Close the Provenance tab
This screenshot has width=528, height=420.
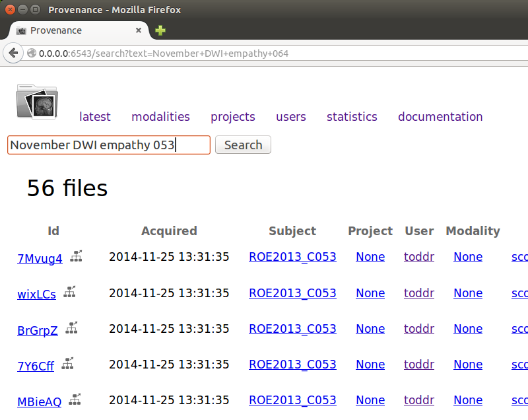point(138,30)
